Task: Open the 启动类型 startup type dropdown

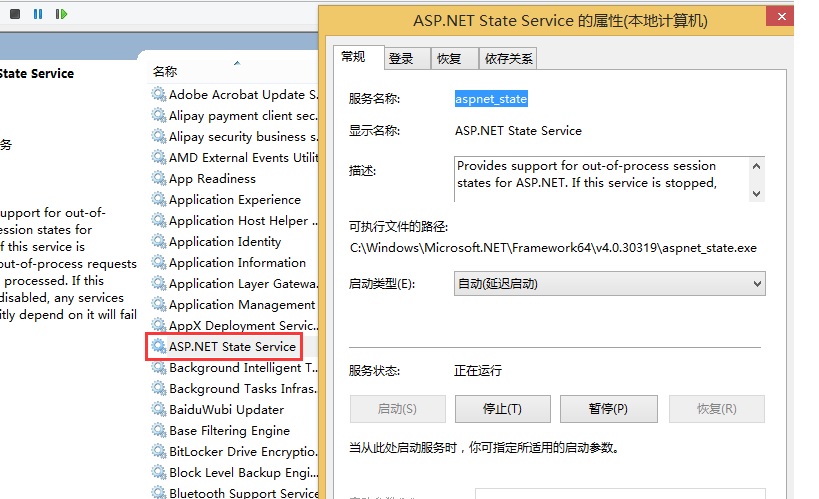Action: coord(610,284)
